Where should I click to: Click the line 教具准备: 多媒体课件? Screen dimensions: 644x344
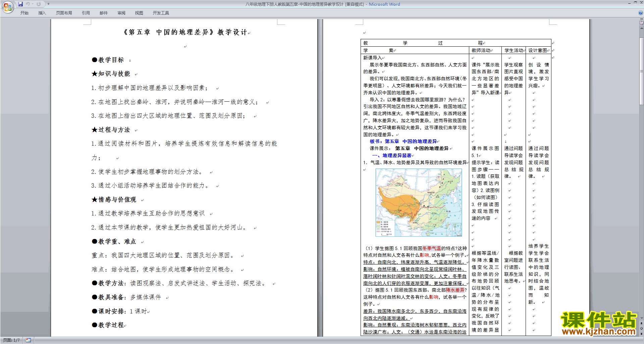tap(126, 297)
